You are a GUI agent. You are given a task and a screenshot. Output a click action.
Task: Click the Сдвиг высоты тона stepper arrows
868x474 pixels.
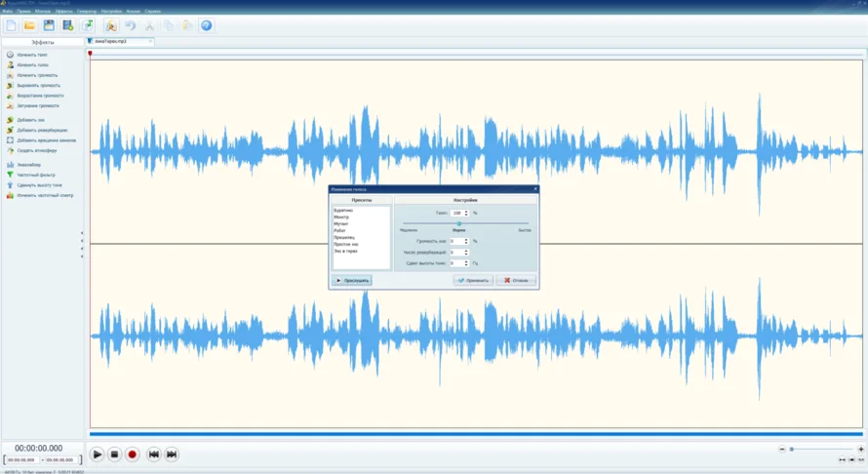click(x=466, y=263)
